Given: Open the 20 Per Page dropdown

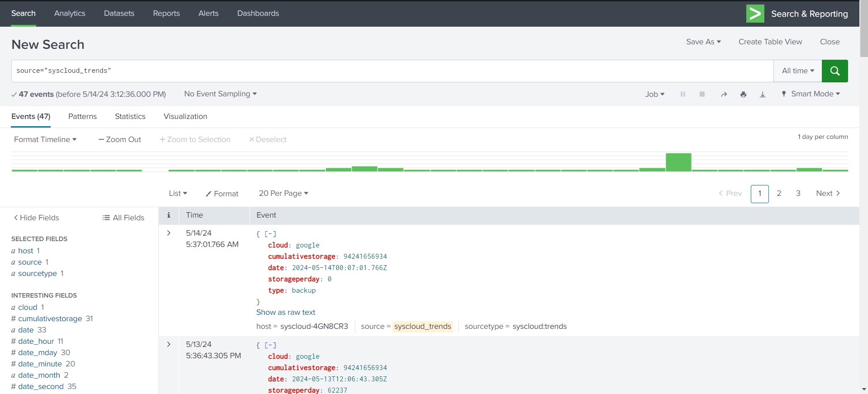Looking at the screenshot, I should (283, 193).
